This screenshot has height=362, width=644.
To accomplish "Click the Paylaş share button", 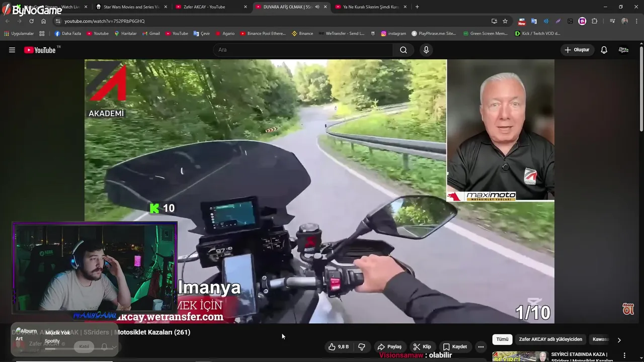I will pyautogui.click(x=389, y=347).
